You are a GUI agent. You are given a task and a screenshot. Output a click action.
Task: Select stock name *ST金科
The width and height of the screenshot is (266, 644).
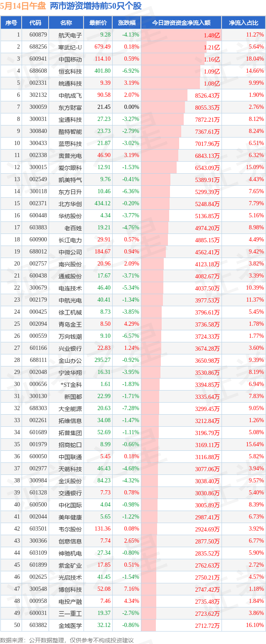[x=71, y=384]
